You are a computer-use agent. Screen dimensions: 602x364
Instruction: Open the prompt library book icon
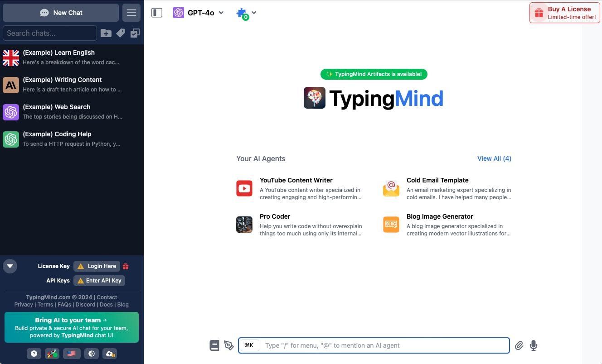(x=214, y=345)
